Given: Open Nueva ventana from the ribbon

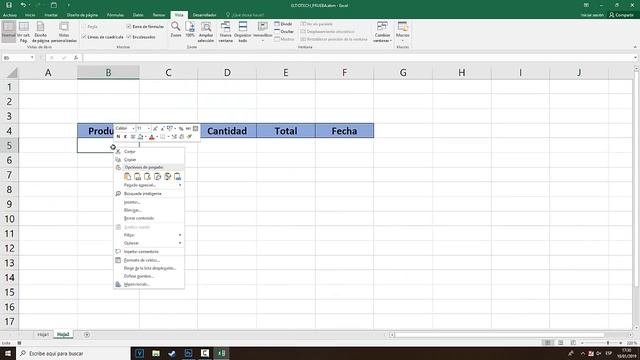Looking at the screenshot, I should (x=225, y=32).
